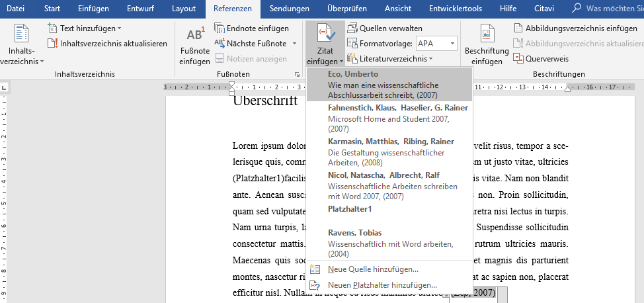Open the Hilfe tab
644x303 pixels.
(x=508, y=9)
